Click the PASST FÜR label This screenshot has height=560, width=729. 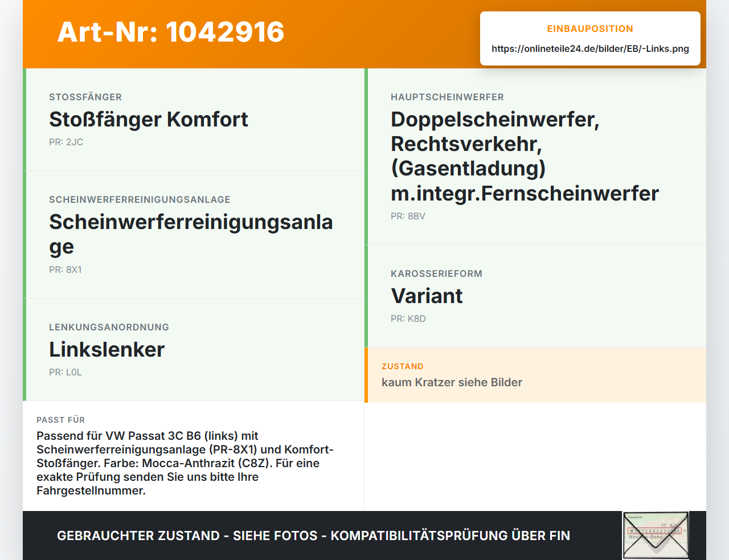(x=60, y=420)
